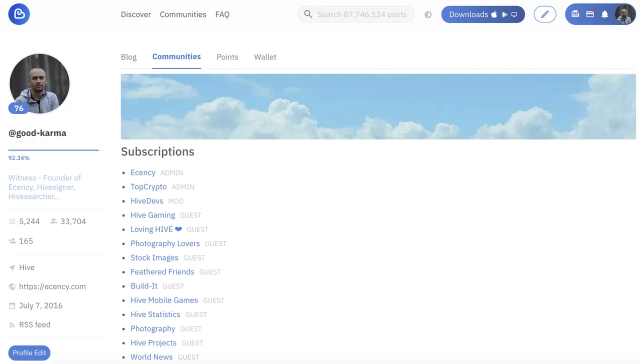
Task: Click the Ecency logo in the header
Action: click(x=19, y=14)
